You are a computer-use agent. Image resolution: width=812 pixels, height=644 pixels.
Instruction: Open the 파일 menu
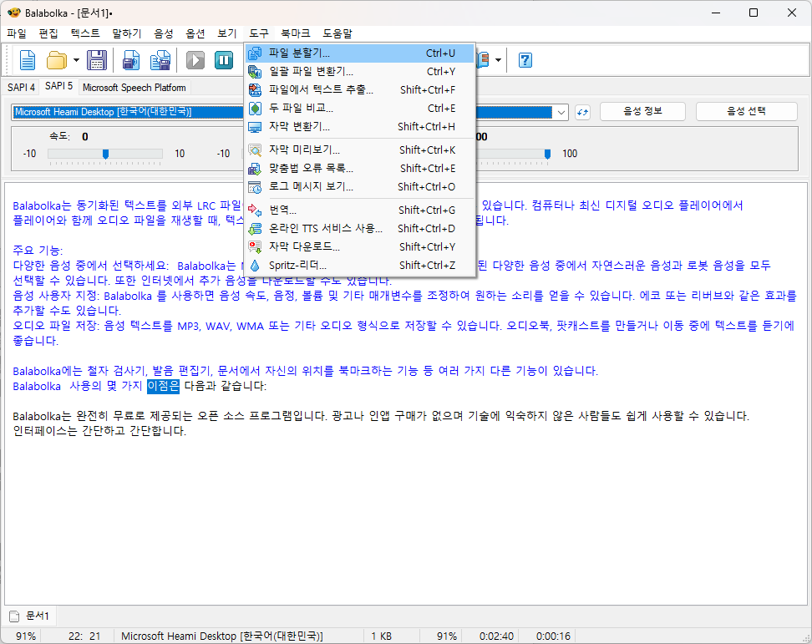coord(17,33)
